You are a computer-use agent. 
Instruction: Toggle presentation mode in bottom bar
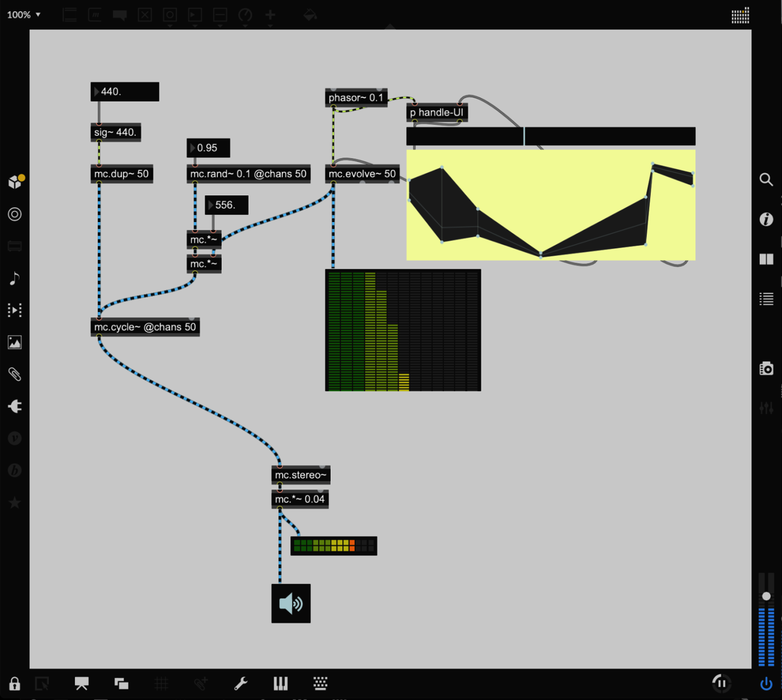82,683
